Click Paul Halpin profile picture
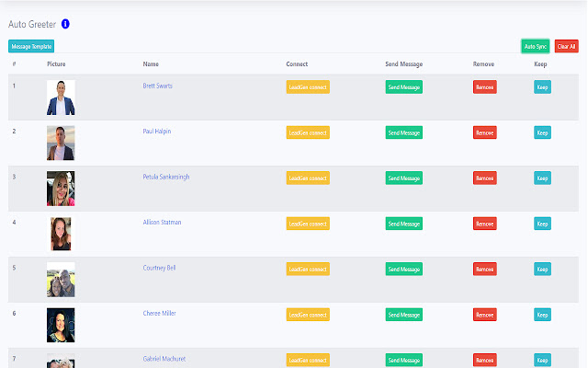This screenshot has height=368, width=588. coord(61,144)
